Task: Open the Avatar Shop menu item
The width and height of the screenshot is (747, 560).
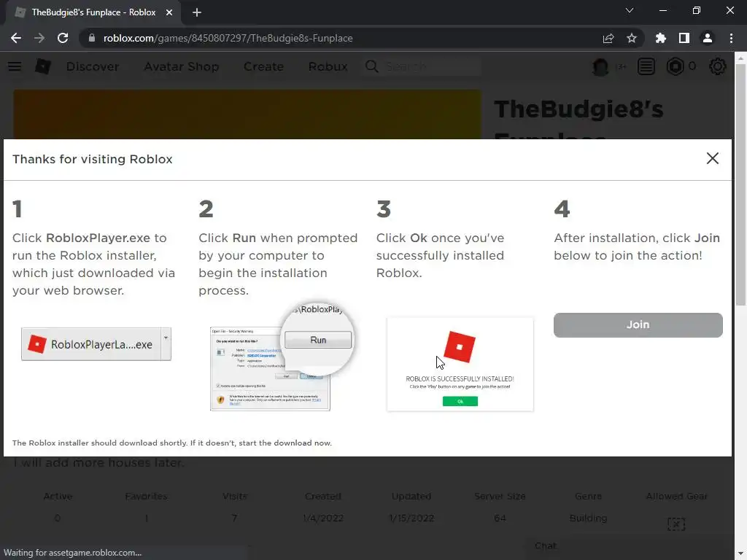Action: pyautogui.click(x=182, y=66)
